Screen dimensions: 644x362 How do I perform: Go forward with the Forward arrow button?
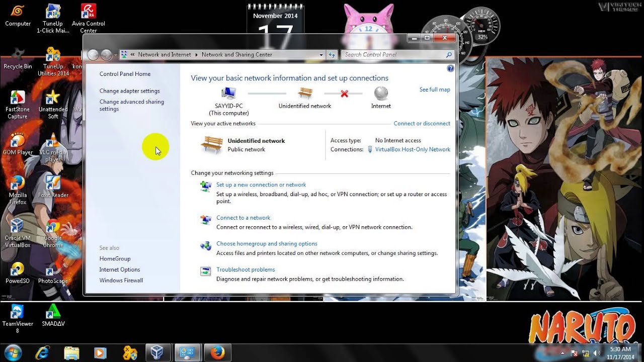click(x=106, y=55)
